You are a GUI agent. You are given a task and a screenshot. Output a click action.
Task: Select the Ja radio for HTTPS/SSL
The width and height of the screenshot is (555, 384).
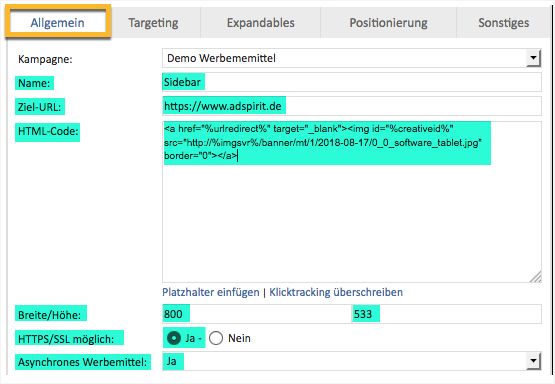pyautogui.click(x=174, y=338)
